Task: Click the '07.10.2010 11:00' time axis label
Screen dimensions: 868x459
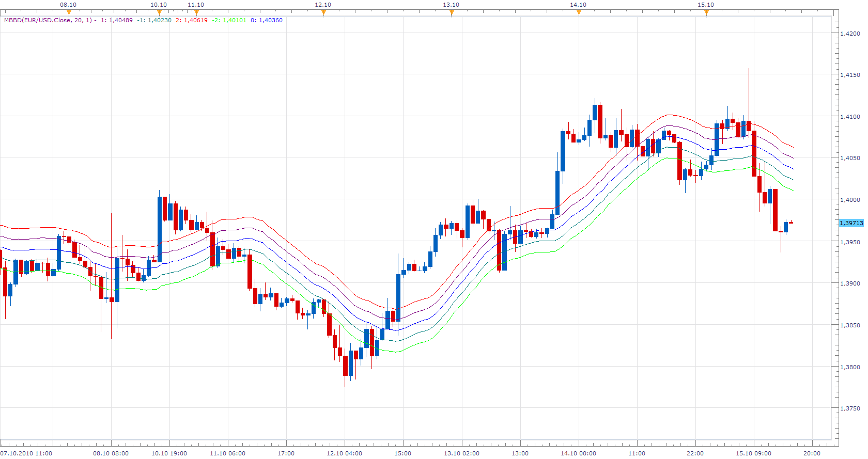Action: tap(26, 453)
